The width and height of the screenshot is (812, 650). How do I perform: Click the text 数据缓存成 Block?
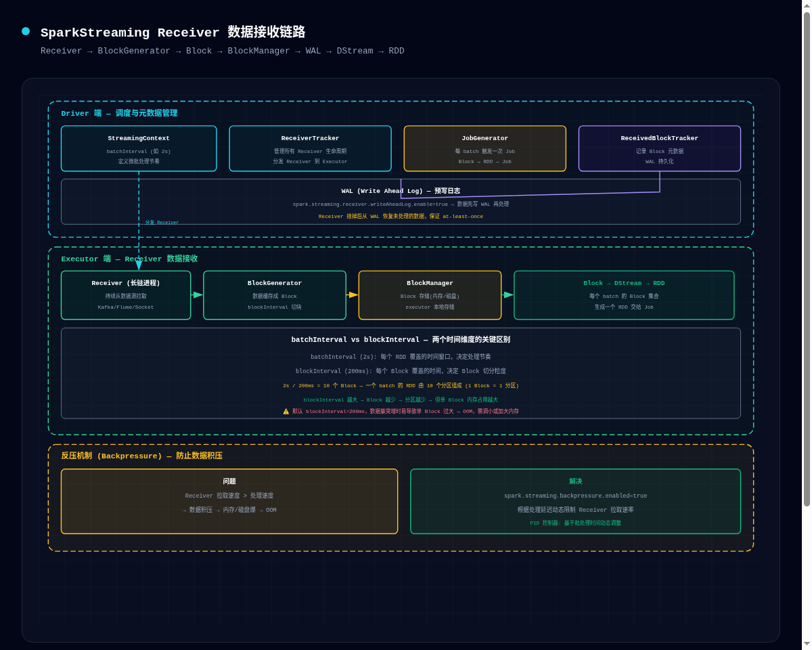click(275, 296)
